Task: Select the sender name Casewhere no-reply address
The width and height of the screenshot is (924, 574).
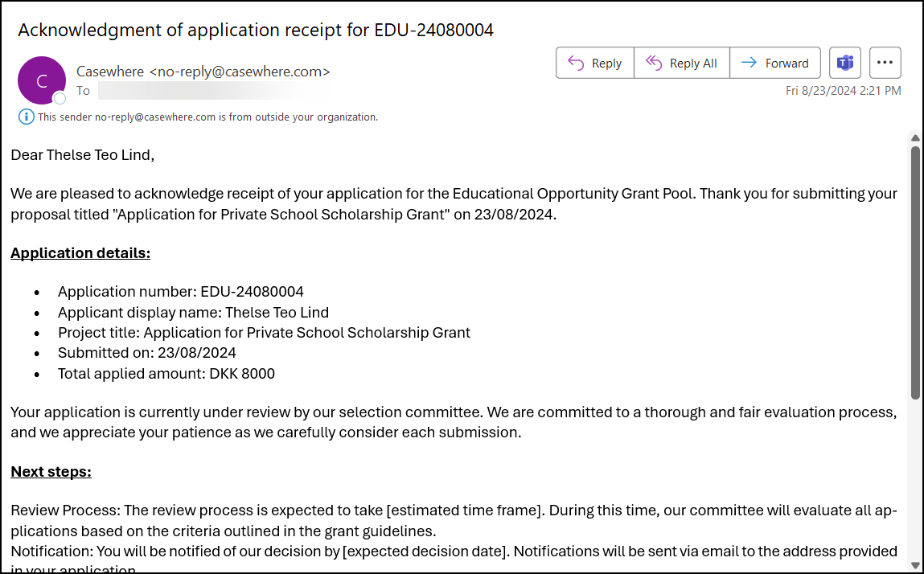Action: (203, 72)
